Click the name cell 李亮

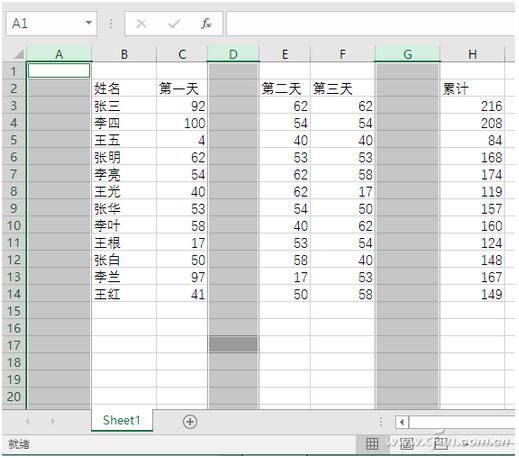click(x=124, y=174)
